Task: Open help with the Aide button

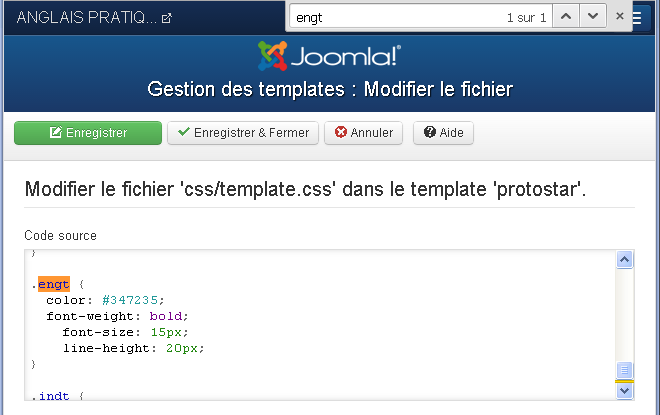Action: click(443, 133)
